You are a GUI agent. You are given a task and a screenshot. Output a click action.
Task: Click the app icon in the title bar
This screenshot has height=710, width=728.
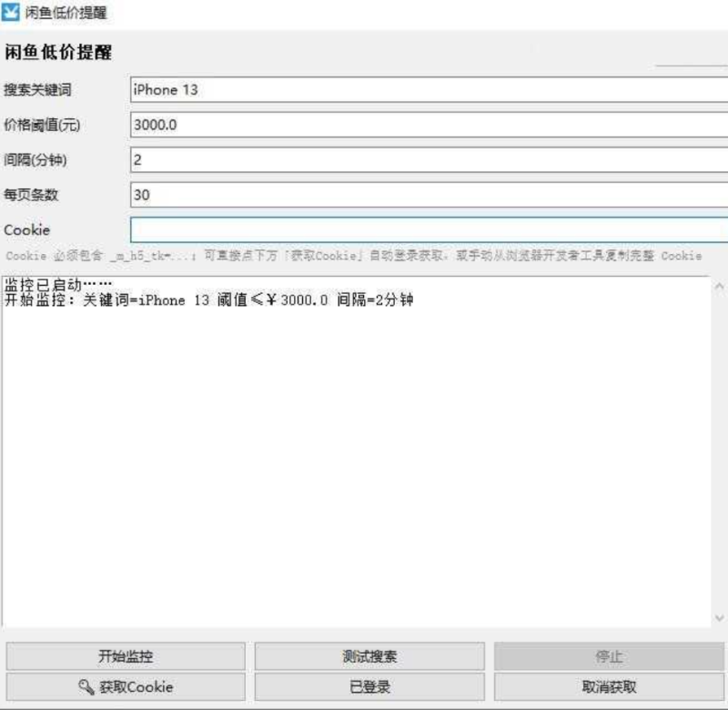pyautogui.click(x=11, y=12)
